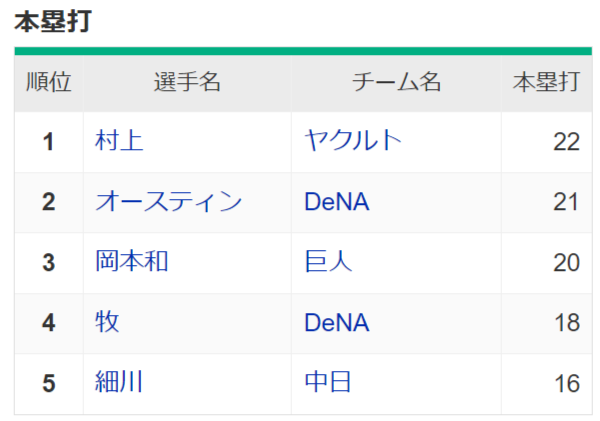Image resolution: width=600 pixels, height=421 pixels.
Task: Click rank number 1 cell
Action: (x=48, y=142)
